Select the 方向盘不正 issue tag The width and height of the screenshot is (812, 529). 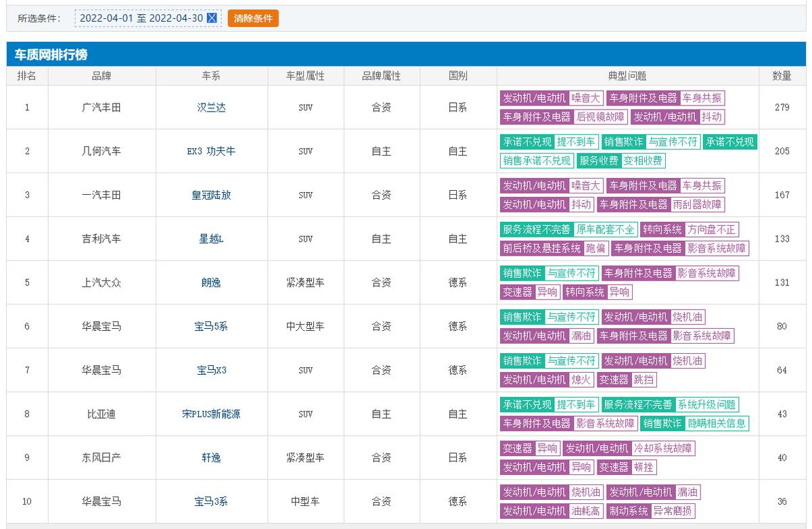click(x=711, y=230)
